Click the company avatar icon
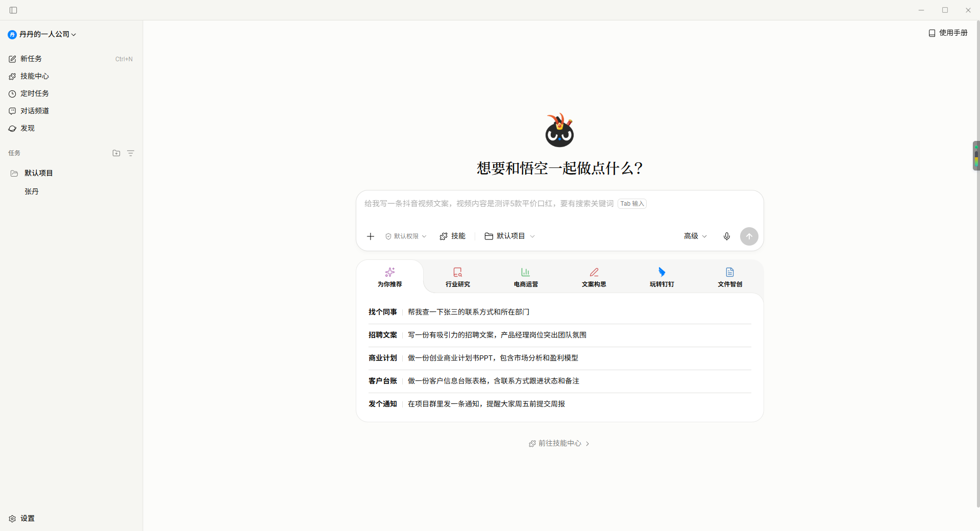Screen dimensions: 980x531 coord(12,35)
